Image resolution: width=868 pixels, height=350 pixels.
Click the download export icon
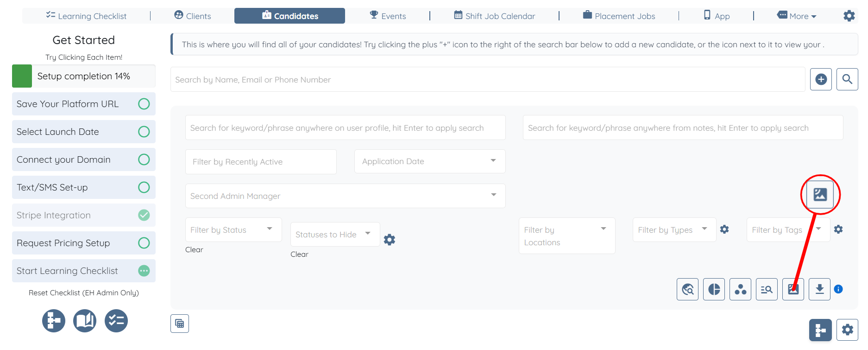[x=819, y=289]
